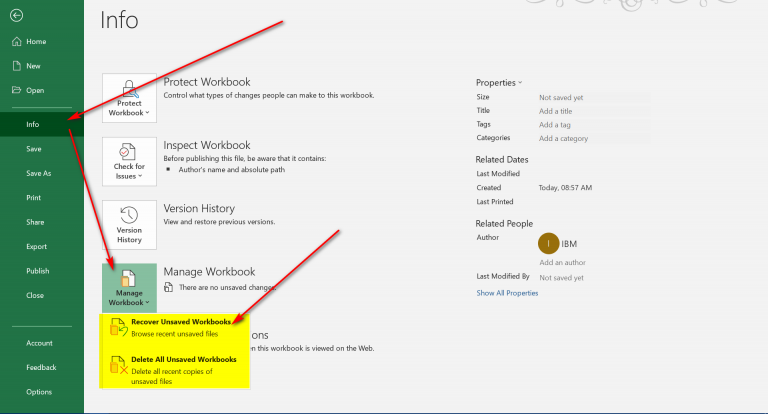Image resolution: width=768 pixels, height=414 pixels.
Task: Open Options in the sidebar
Action: 39,392
